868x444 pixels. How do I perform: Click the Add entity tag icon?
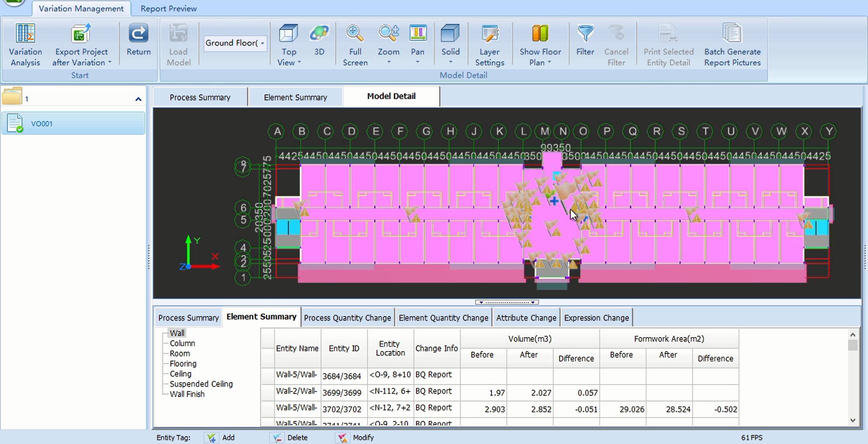pyautogui.click(x=212, y=438)
